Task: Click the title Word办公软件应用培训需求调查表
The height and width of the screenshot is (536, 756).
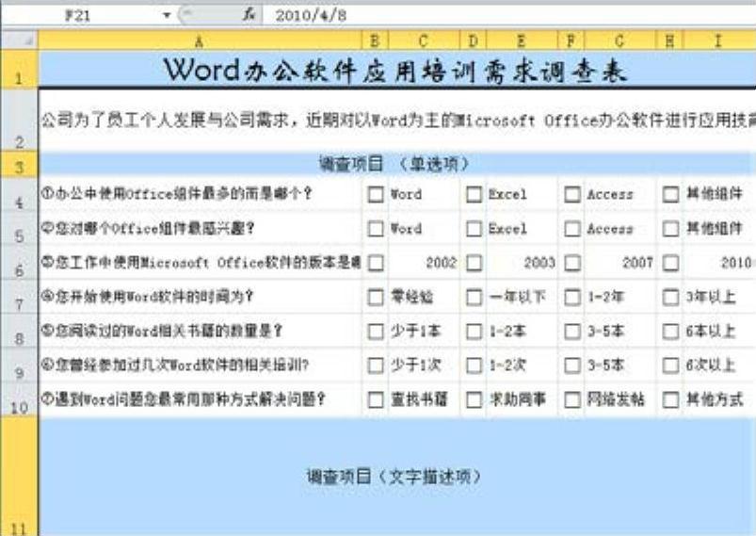Action: pyautogui.click(x=395, y=71)
